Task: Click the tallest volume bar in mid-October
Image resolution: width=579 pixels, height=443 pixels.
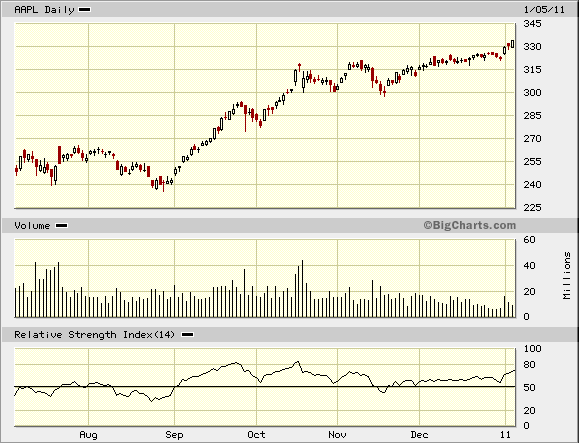Action: coord(302,289)
